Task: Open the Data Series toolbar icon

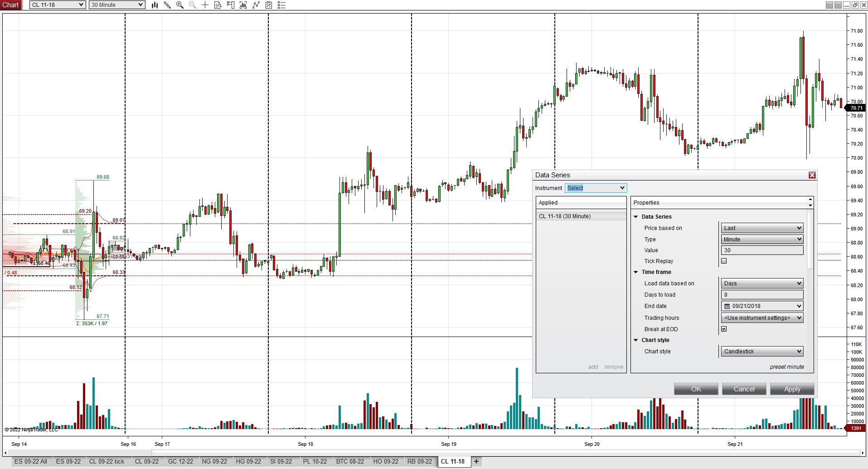Action: (243, 5)
